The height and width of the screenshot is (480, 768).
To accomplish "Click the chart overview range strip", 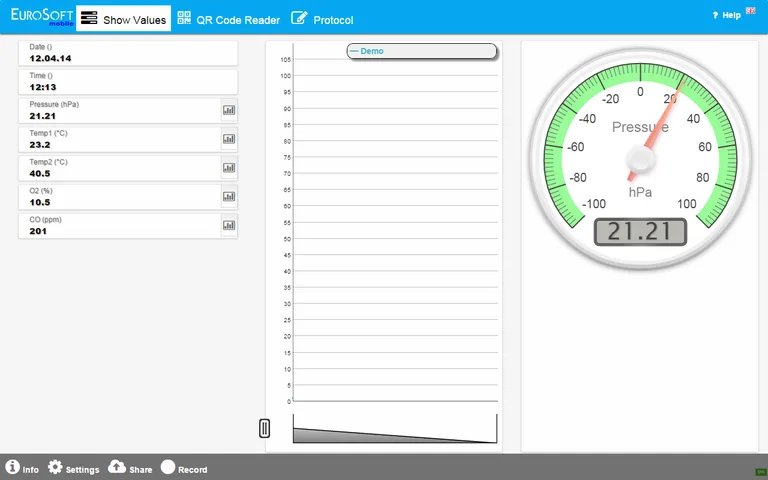I will pyautogui.click(x=395, y=429).
